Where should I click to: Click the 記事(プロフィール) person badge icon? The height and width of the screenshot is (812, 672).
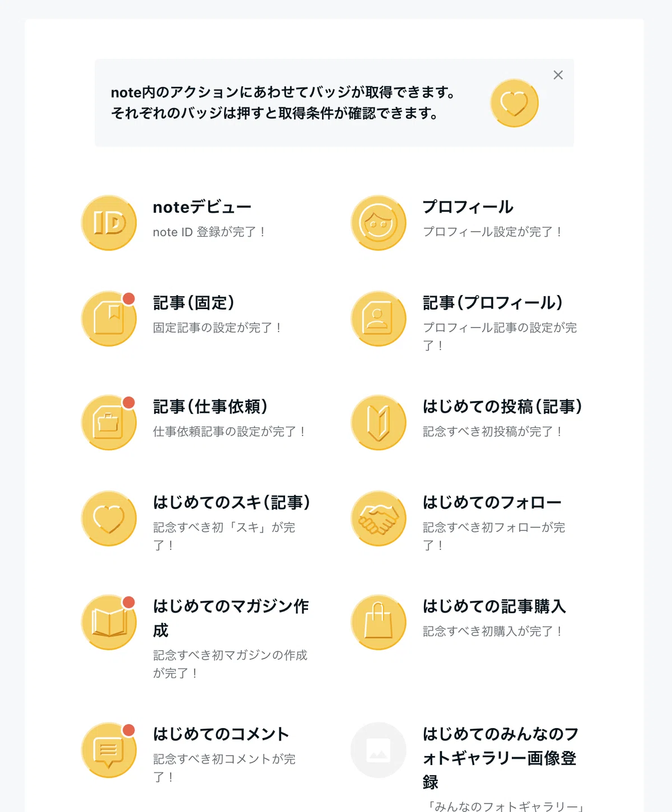(x=379, y=319)
